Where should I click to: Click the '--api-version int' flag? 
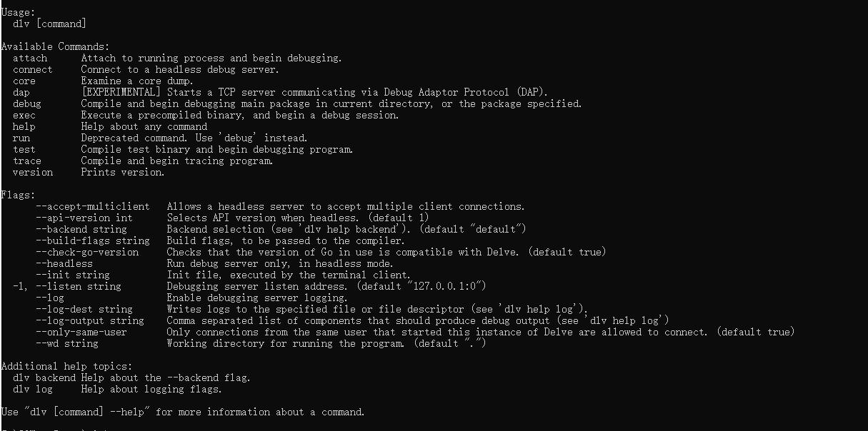pyautogui.click(x=84, y=218)
